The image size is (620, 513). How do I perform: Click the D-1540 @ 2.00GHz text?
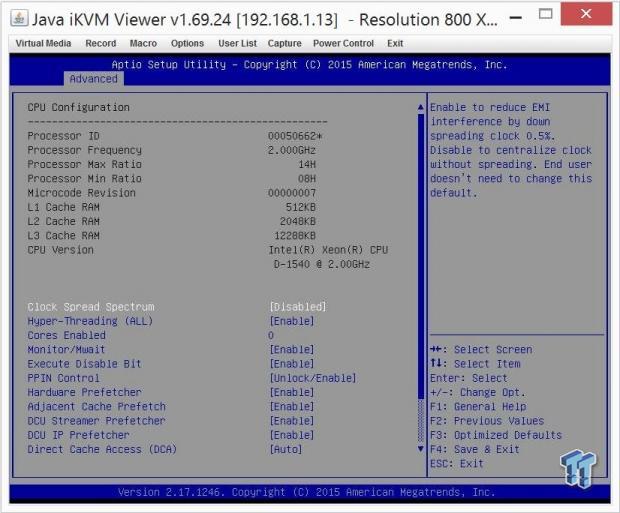click(x=321, y=264)
